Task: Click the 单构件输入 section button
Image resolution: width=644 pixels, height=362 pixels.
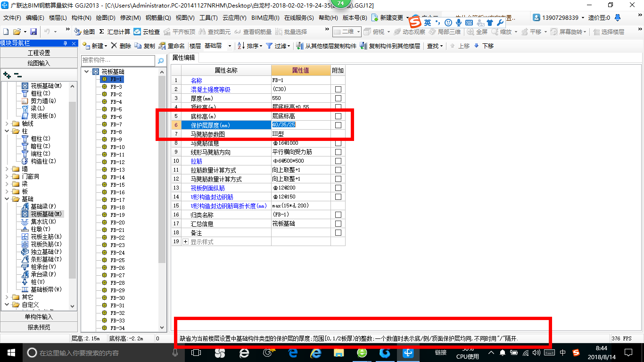Action: coord(39,317)
